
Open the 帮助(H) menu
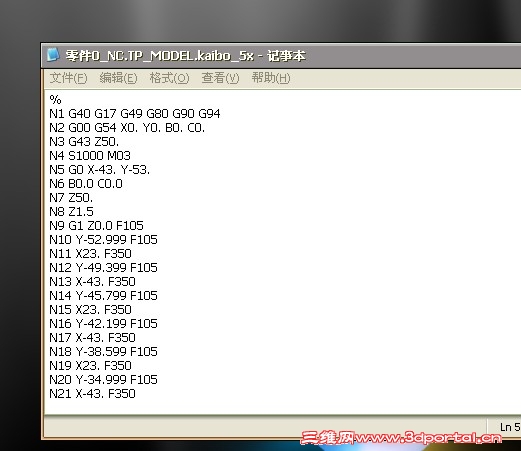271,78
